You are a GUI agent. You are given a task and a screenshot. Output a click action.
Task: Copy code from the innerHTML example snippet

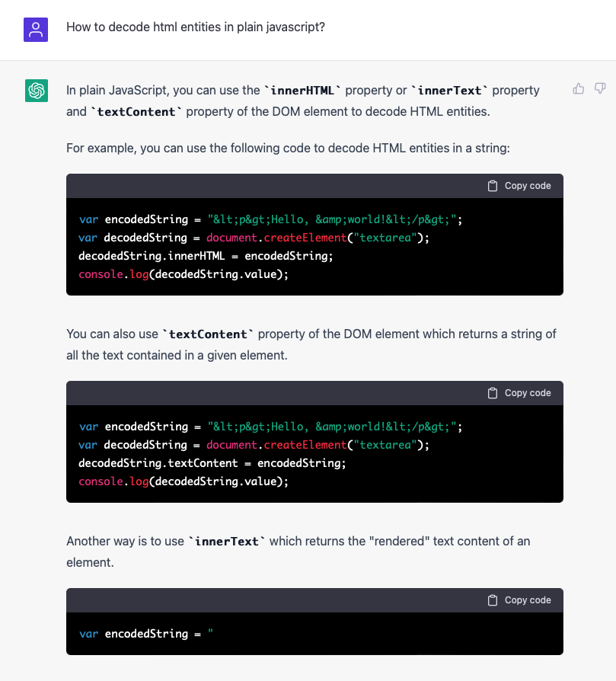click(x=519, y=185)
